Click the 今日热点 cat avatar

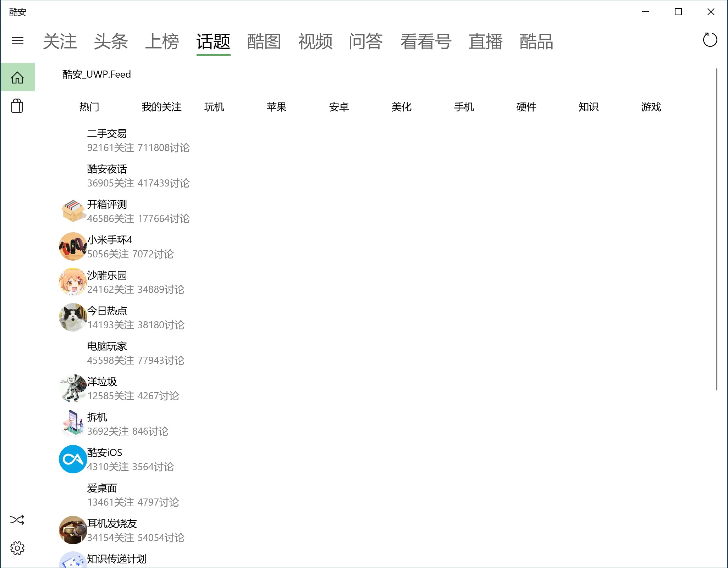click(x=73, y=317)
